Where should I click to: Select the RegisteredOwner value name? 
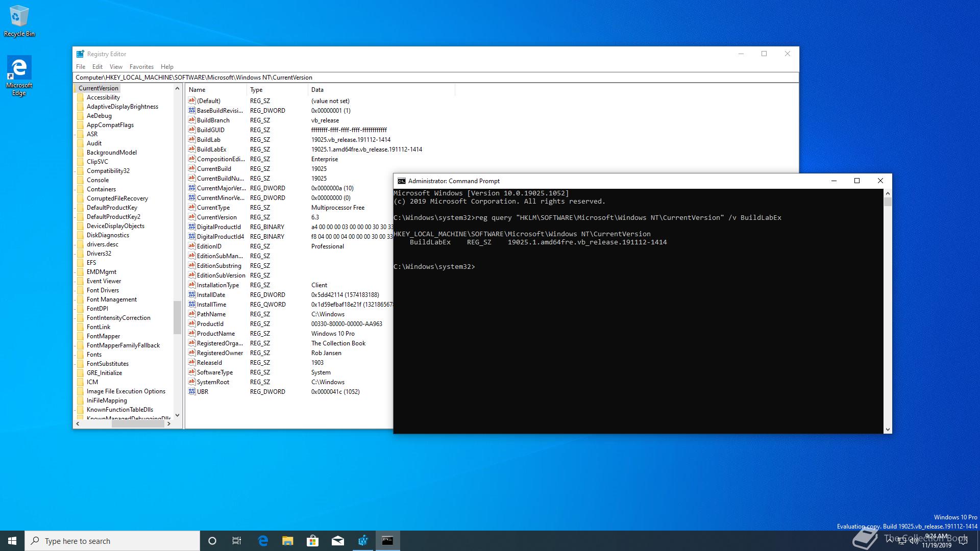[x=220, y=353]
